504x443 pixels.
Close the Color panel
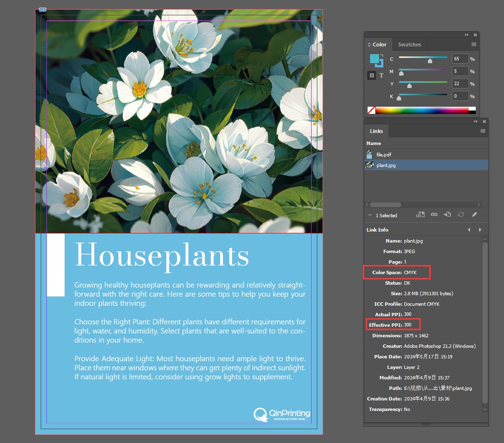pyautogui.click(x=475, y=35)
